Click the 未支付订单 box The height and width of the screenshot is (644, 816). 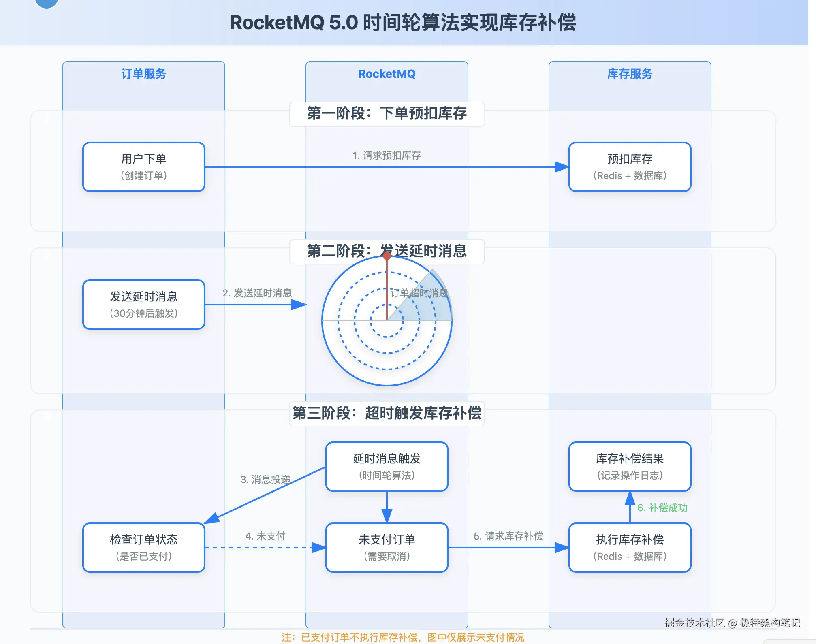coord(387,547)
